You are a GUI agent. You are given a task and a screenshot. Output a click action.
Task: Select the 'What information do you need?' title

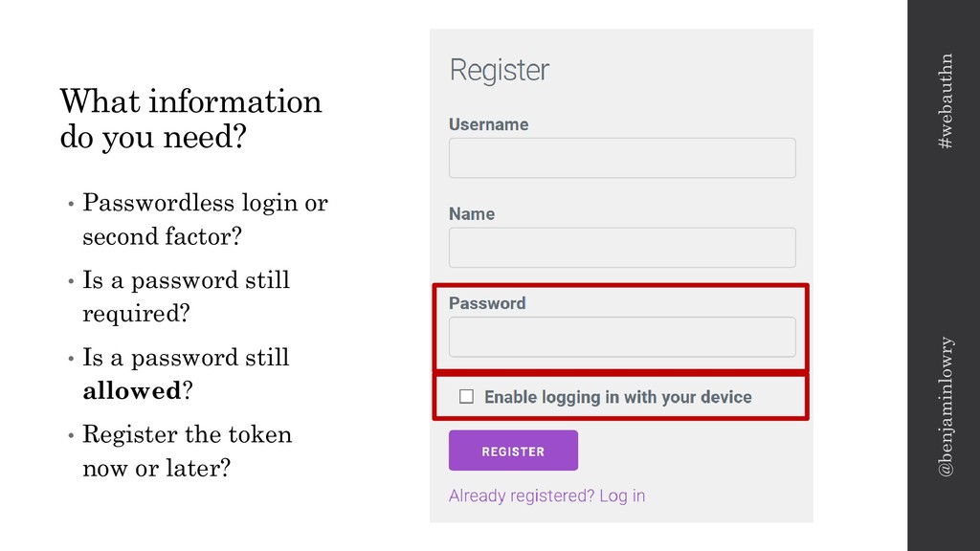[190, 118]
